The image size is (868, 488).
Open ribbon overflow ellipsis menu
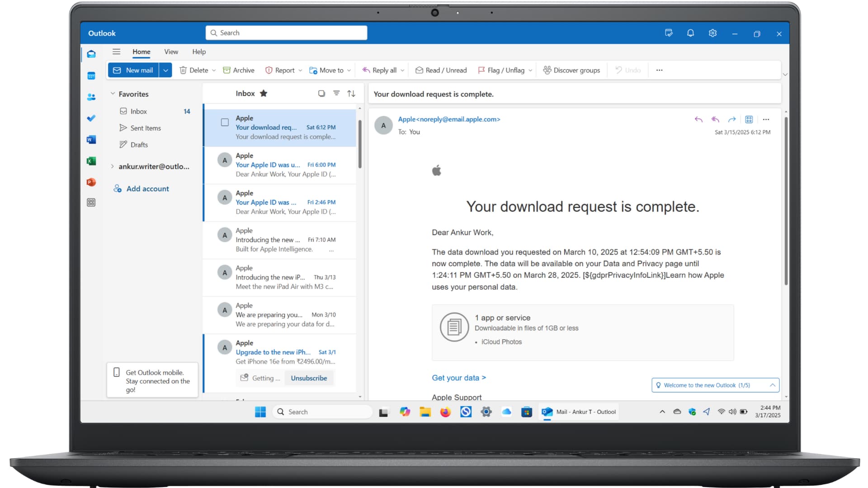659,70
